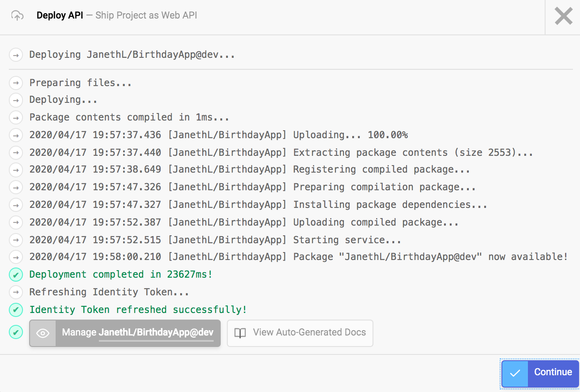Click arrow icon beside Uploading compiled package
The width and height of the screenshot is (580, 392).
[16, 222]
